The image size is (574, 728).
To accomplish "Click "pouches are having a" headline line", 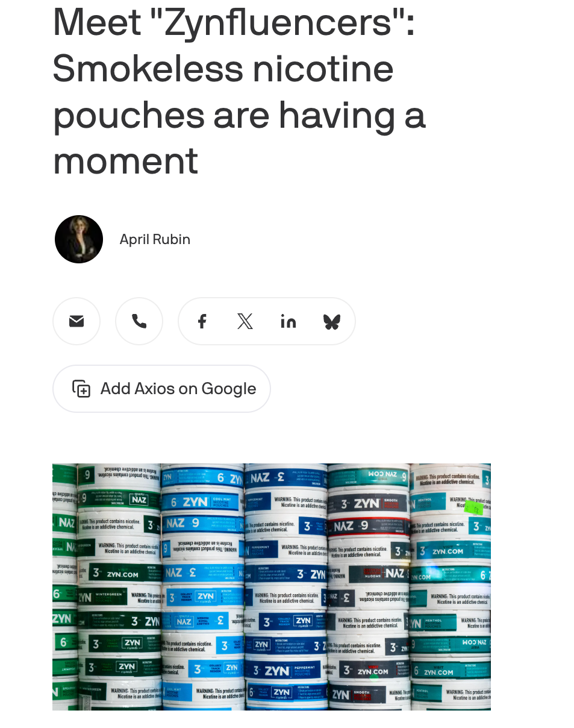I will [239, 115].
